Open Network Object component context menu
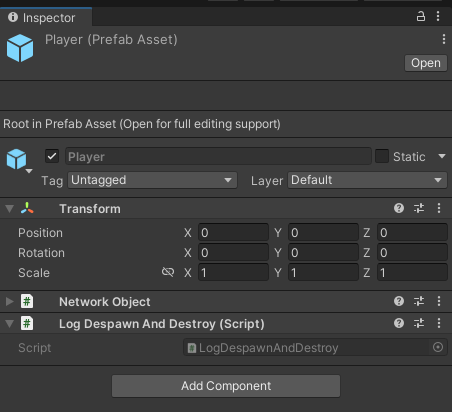The image size is (452, 412). [x=439, y=301]
